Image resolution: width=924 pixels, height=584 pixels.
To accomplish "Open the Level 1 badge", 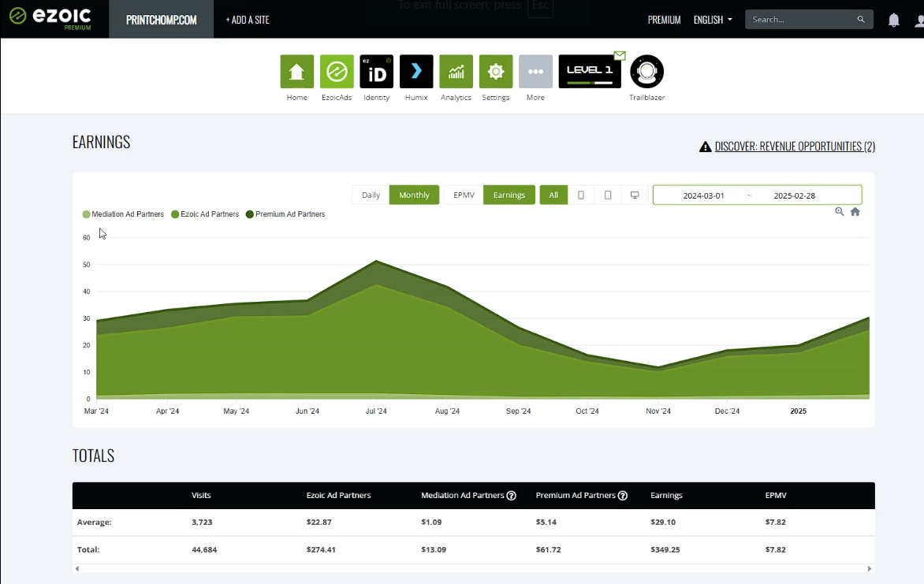I will click(x=590, y=71).
